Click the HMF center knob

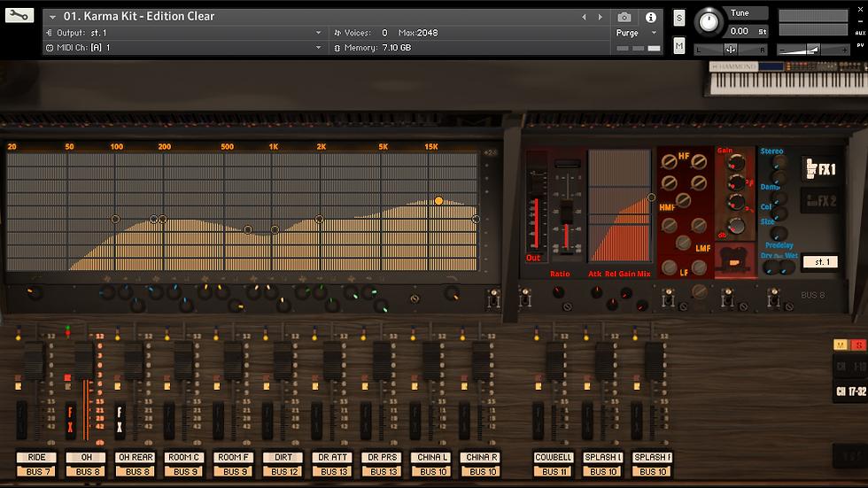(684, 200)
